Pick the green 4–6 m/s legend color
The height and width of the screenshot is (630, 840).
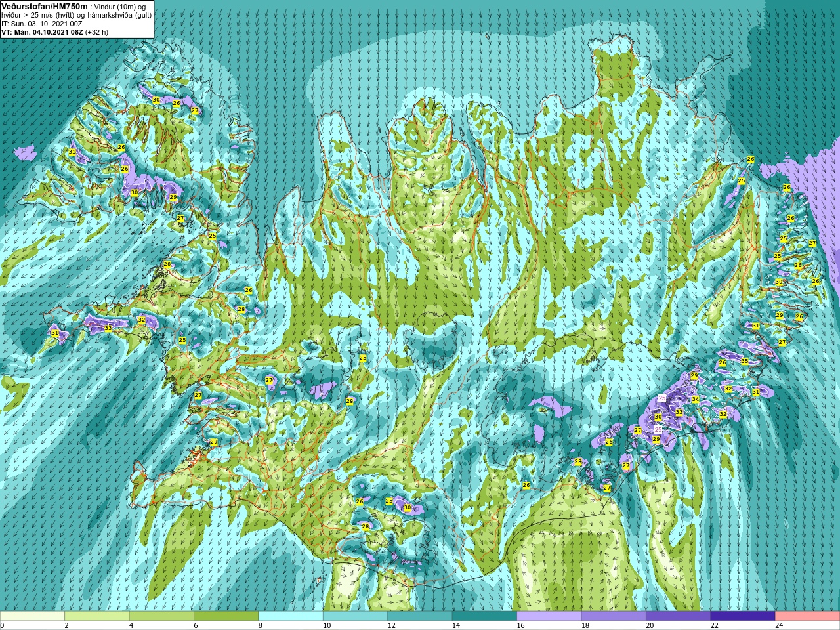pyautogui.click(x=161, y=616)
